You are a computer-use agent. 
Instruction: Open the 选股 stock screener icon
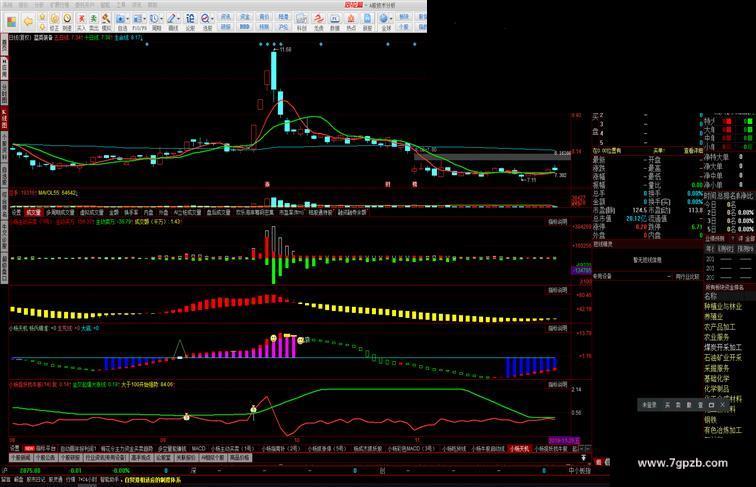(x=205, y=22)
